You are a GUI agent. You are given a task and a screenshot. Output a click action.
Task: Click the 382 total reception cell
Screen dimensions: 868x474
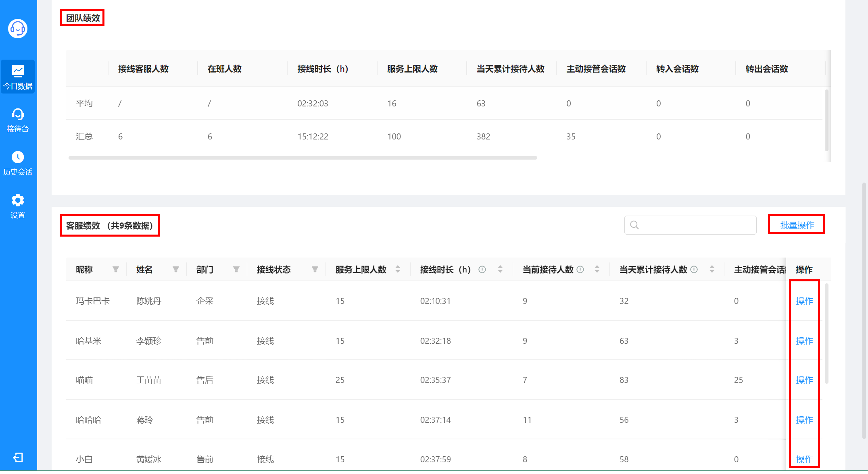(x=483, y=136)
